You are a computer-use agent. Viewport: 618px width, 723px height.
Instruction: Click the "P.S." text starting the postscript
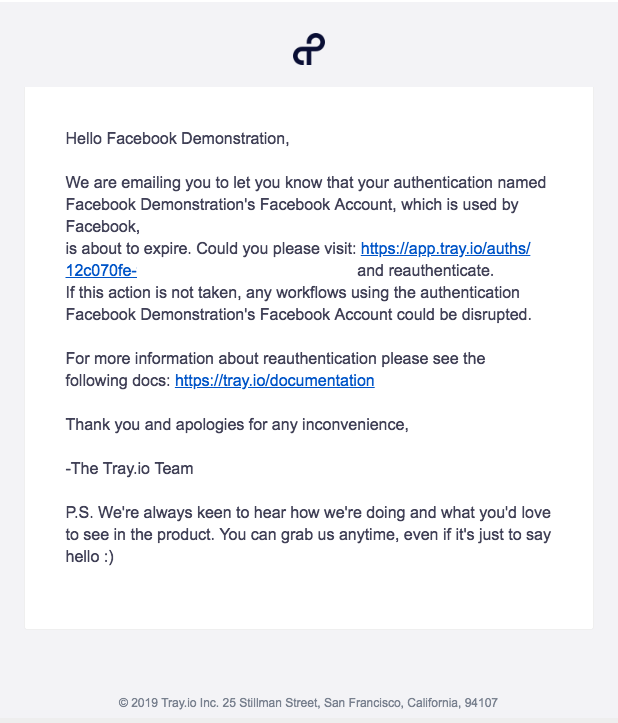79,513
